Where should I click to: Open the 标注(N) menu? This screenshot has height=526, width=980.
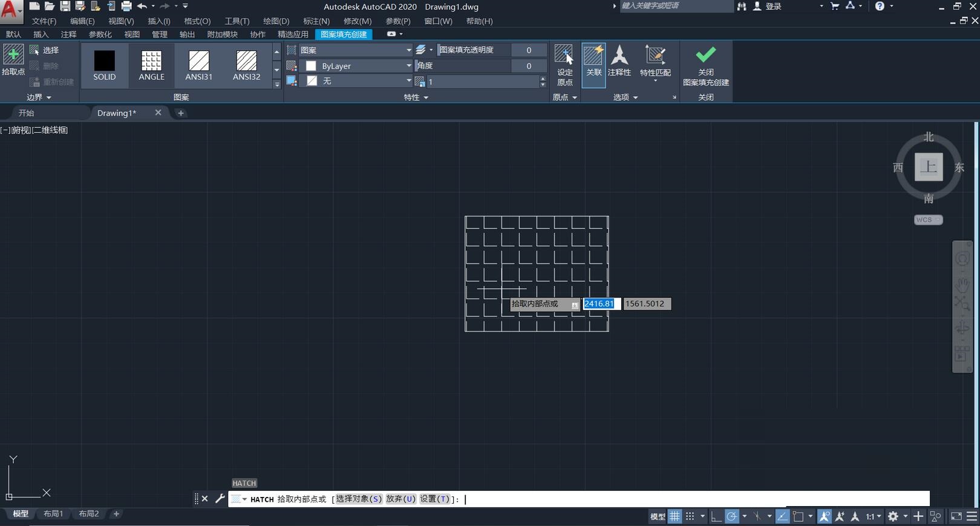[316, 21]
